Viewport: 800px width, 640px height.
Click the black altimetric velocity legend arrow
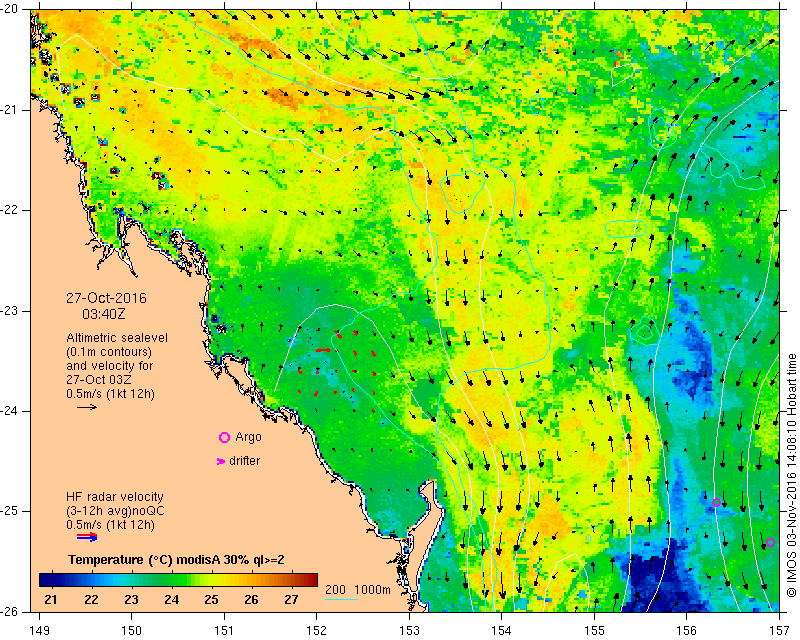tap(87, 407)
